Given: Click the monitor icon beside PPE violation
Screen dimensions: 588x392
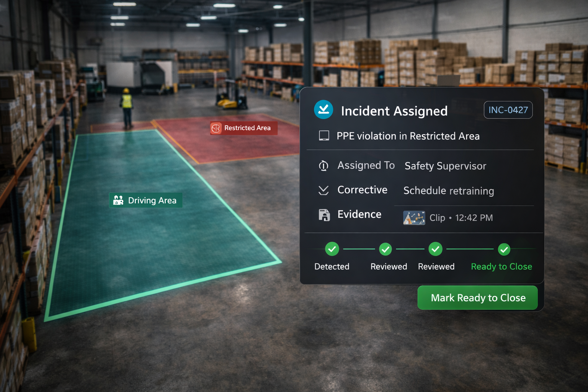Looking at the screenshot, I should click(324, 136).
